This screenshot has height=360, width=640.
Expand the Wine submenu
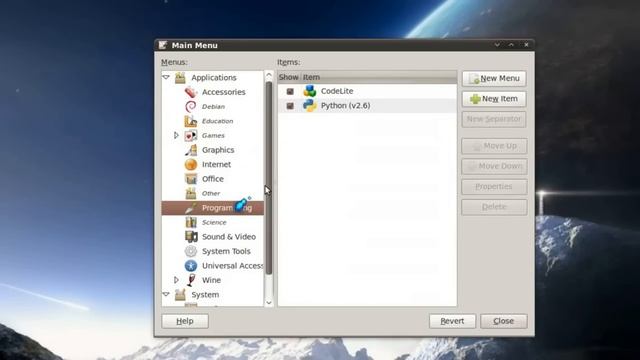pos(176,280)
